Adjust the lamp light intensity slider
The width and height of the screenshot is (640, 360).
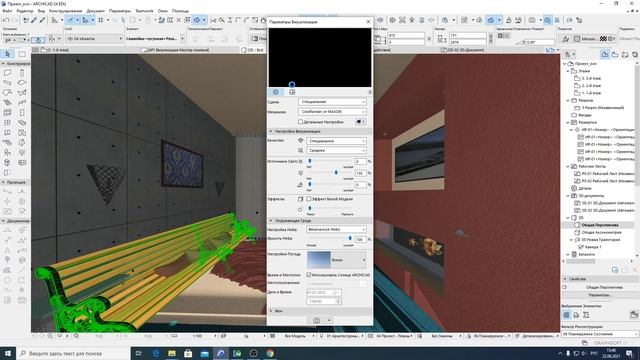pos(336,173)
